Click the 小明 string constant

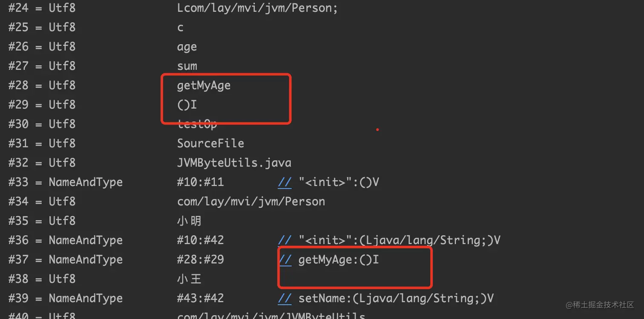pos(189,221)
